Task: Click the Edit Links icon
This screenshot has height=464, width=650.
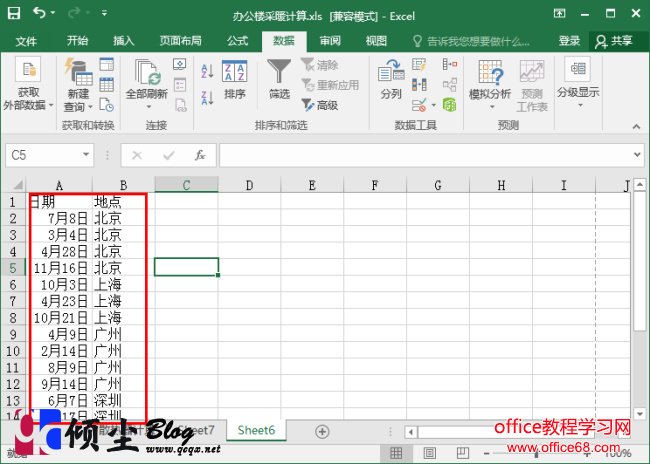Action: [x=181, y=105]
